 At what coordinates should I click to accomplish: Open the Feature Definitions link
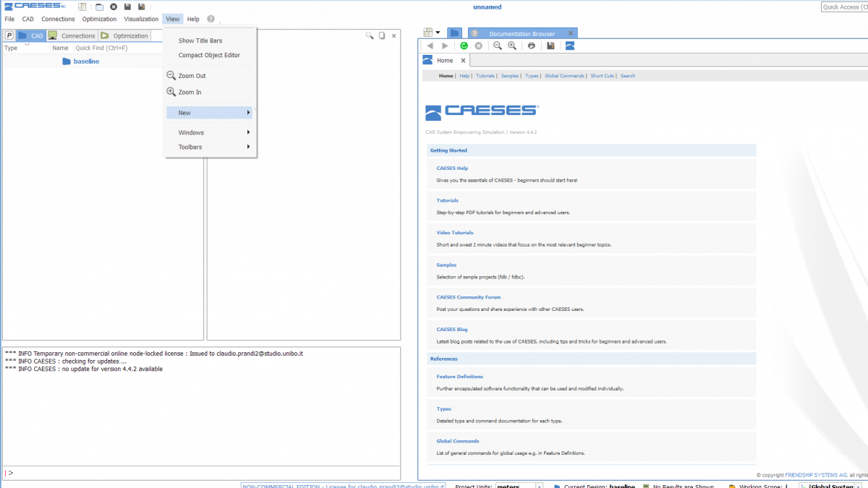point(459,377)
